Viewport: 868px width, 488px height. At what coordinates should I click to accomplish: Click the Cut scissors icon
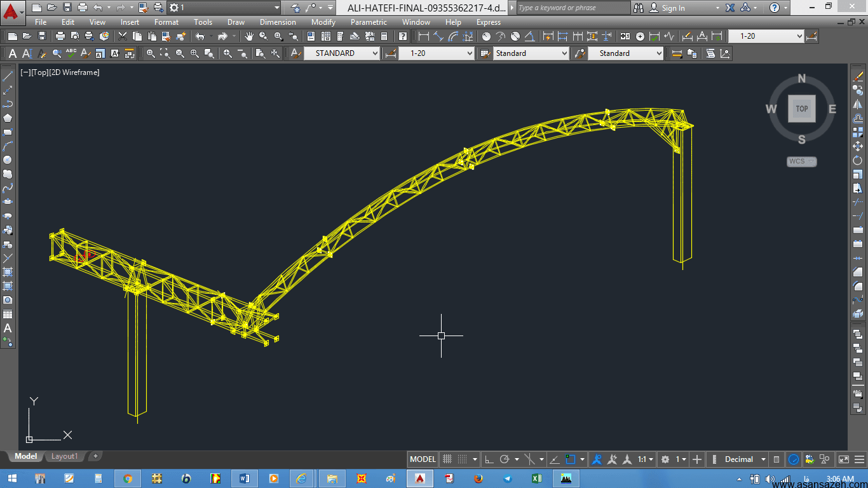(x=123, y=36)
